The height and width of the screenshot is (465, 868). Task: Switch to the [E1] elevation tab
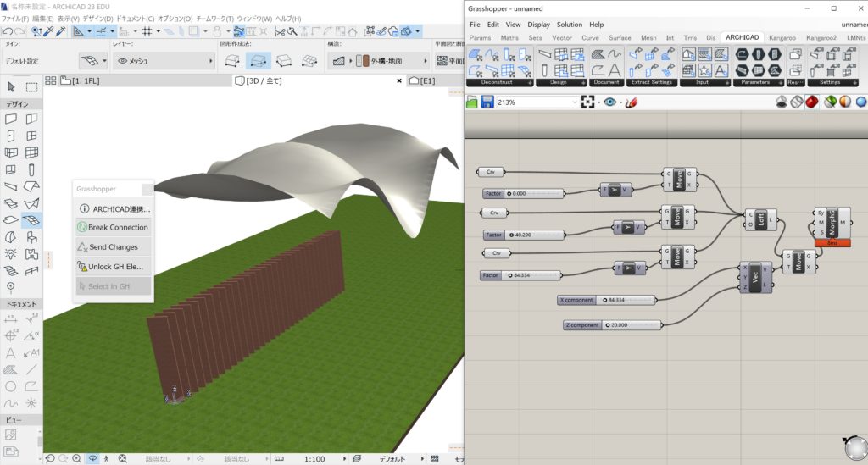[422, 80]
